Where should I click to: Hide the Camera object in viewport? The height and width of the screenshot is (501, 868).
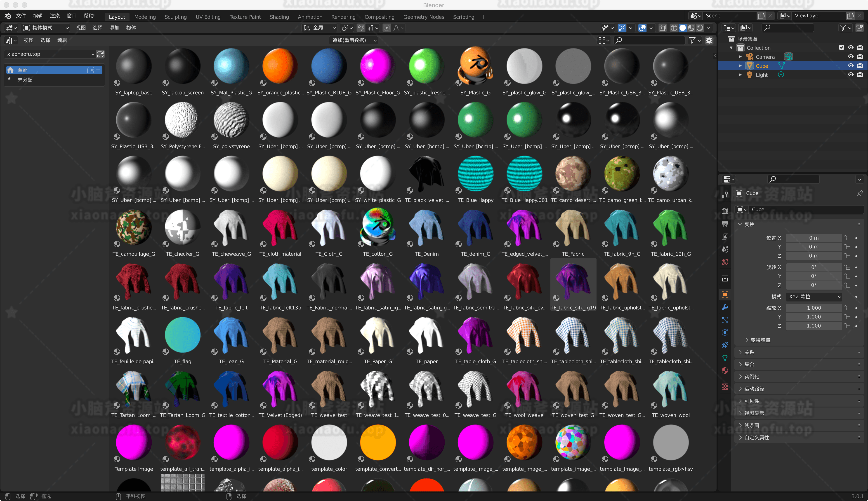850,56
